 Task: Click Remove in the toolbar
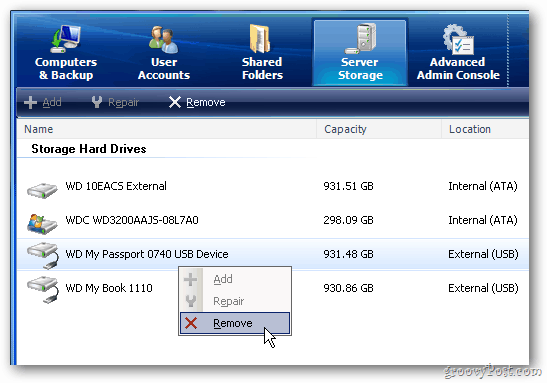[x=197, y=102]
